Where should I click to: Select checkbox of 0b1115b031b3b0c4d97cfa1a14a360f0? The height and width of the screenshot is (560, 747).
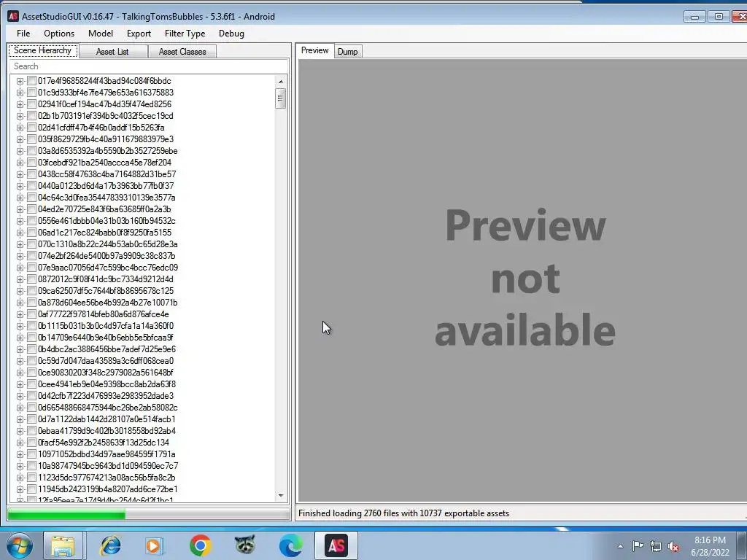31,326
